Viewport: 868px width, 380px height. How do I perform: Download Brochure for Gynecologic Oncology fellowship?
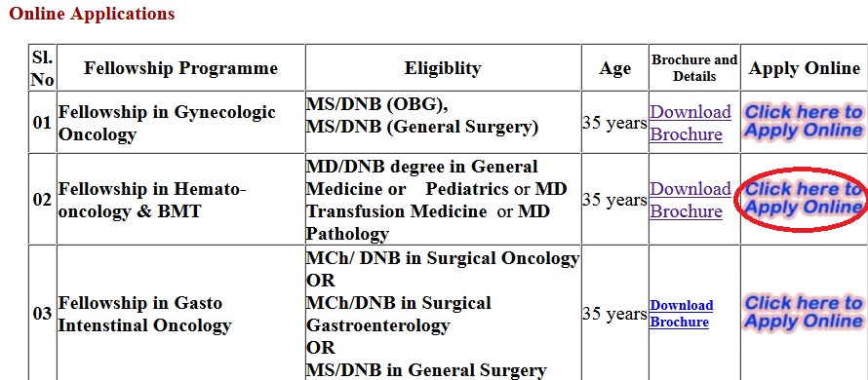click(690, 123)
